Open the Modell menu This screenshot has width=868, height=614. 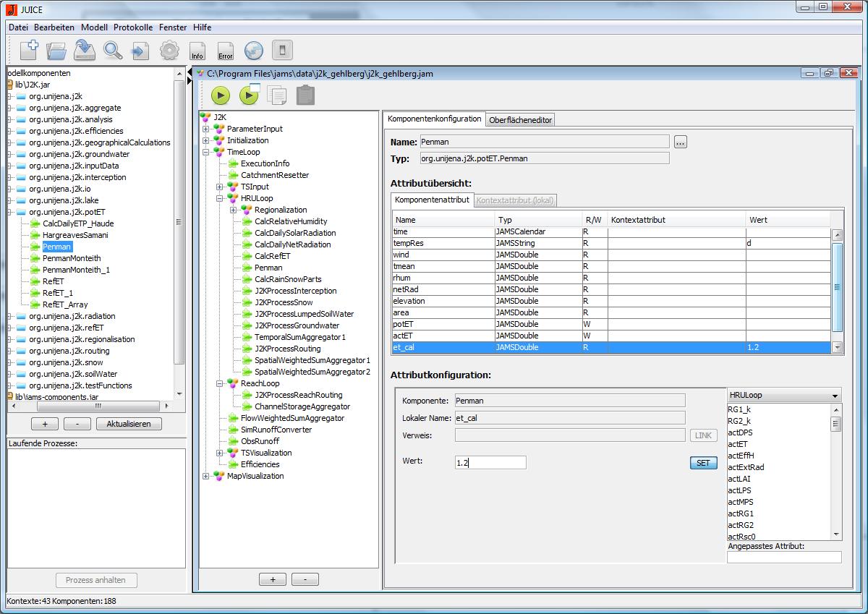coord(94,27)
